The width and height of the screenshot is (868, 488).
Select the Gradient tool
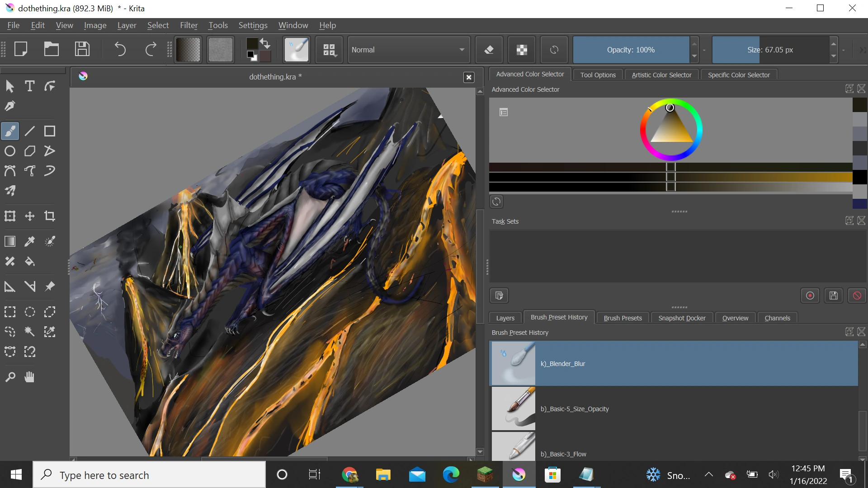tap(10, 241)
